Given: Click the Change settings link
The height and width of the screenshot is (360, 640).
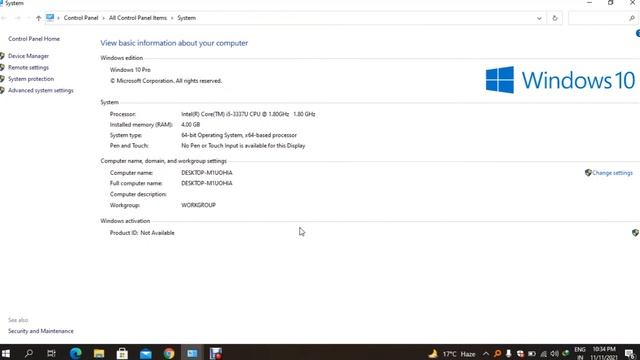Looking at the screenshot, I should [612, 173].
